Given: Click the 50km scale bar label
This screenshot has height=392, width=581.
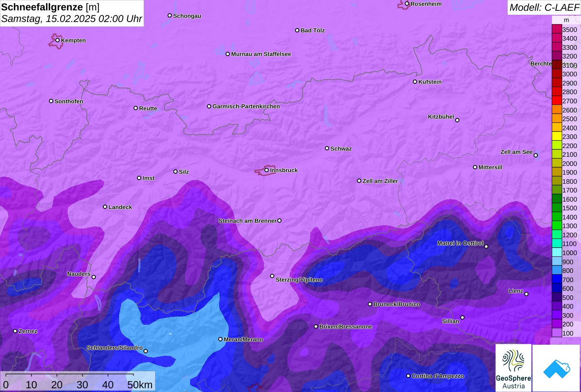Looking at the screenshot, I should (140, 385).
